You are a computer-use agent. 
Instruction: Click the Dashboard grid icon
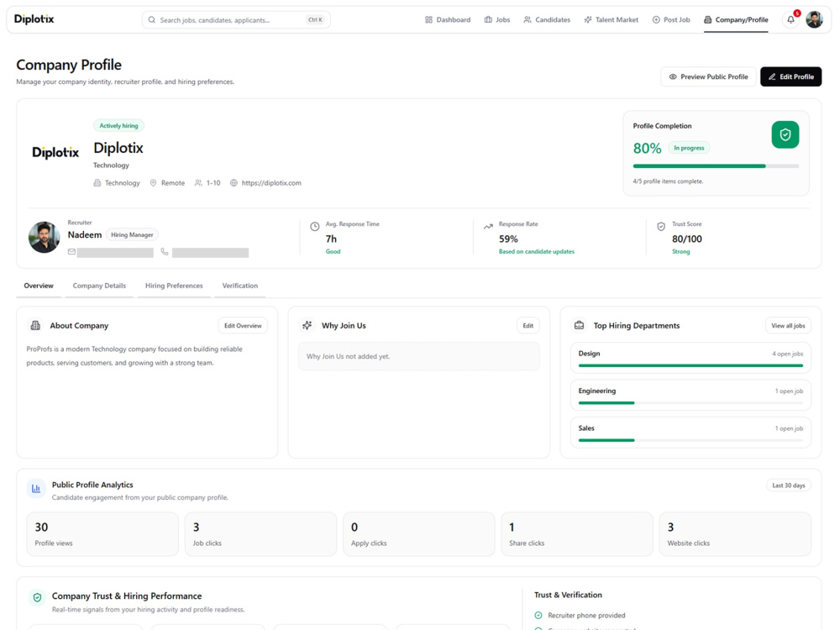[428, 20]
